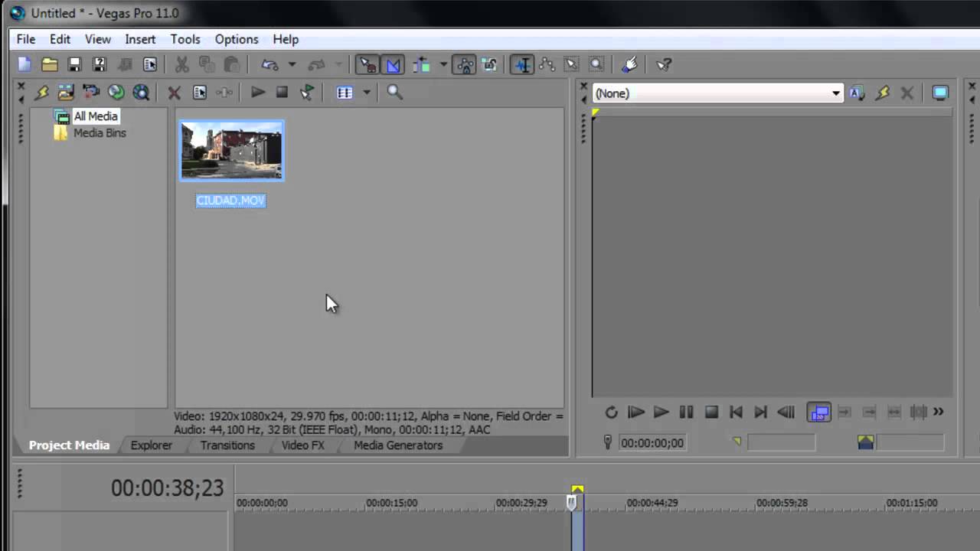Open the Help menu
The width and height of the screenshot is (980, 551).
(x=286, y=39)
